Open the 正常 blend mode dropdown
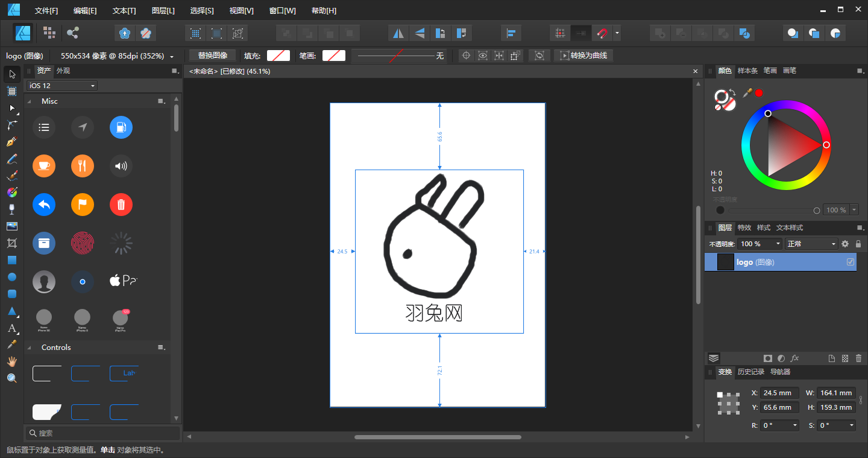The image size is (868, 458). click(811, 244)
